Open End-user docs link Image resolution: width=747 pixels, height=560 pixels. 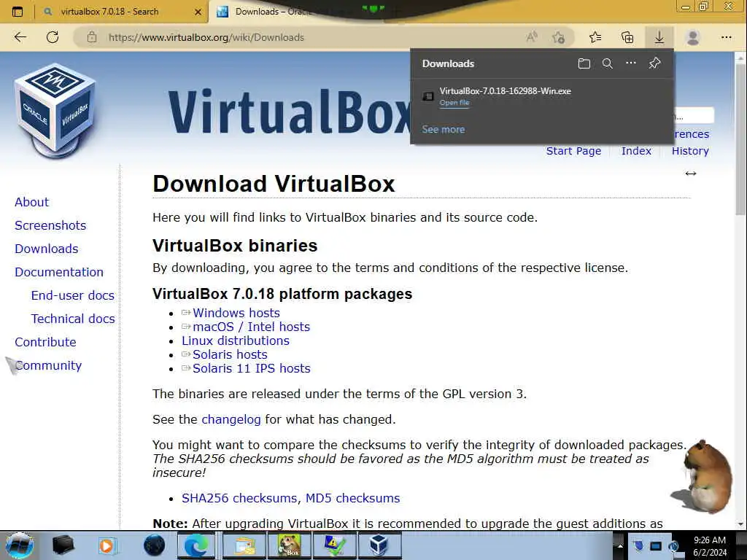pyautogui.click(x=72, y=295)
